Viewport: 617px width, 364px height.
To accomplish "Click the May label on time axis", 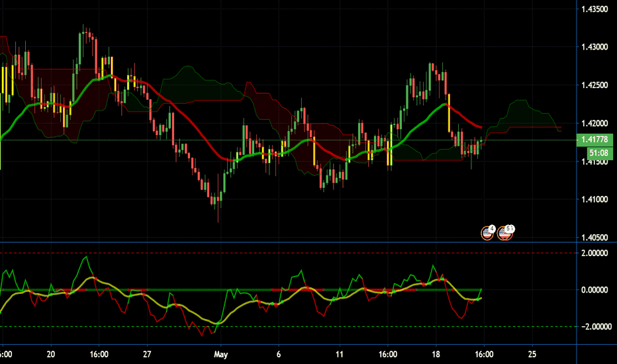I will tap(220, 354).
